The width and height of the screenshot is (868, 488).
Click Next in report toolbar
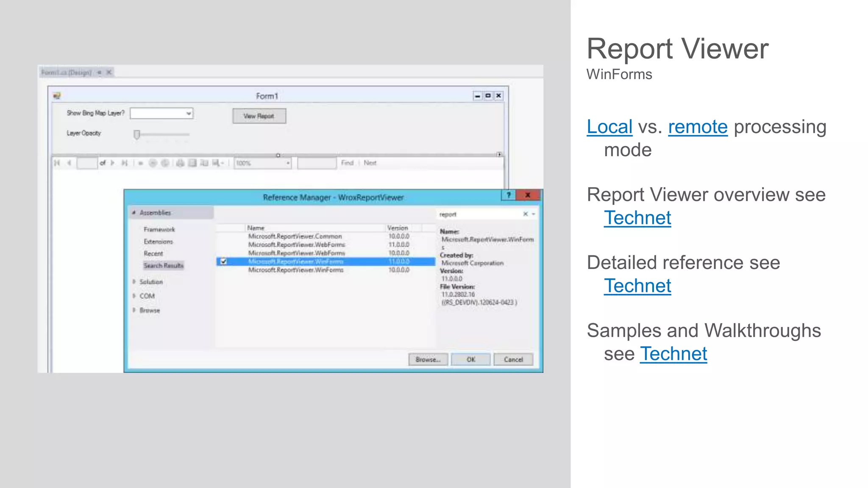click(x=370, y=163)
